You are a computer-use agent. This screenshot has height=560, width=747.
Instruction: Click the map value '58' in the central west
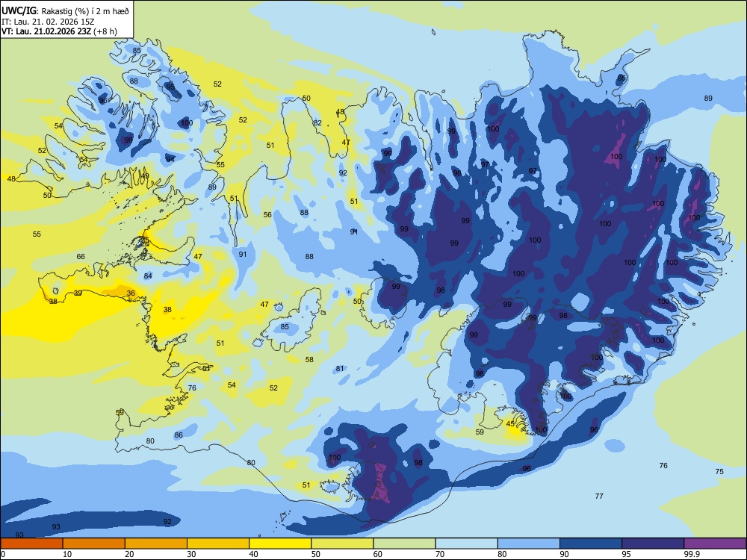tap(310, 360)
